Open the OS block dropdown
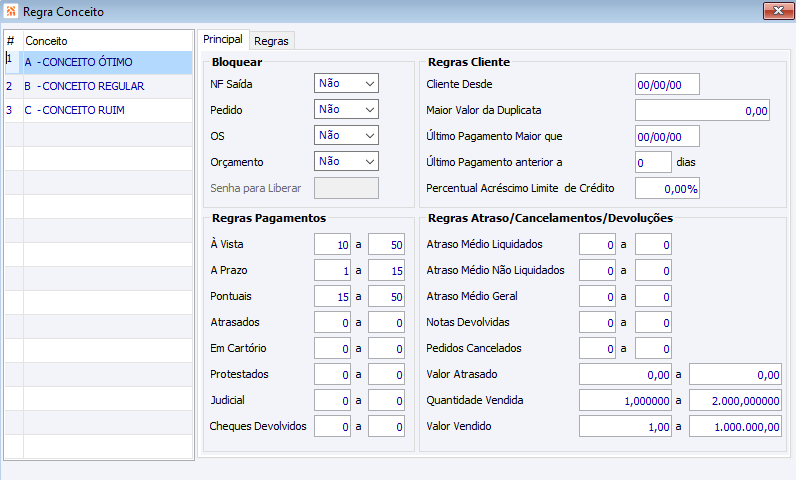The image size is (796, 480). [346, 135]
